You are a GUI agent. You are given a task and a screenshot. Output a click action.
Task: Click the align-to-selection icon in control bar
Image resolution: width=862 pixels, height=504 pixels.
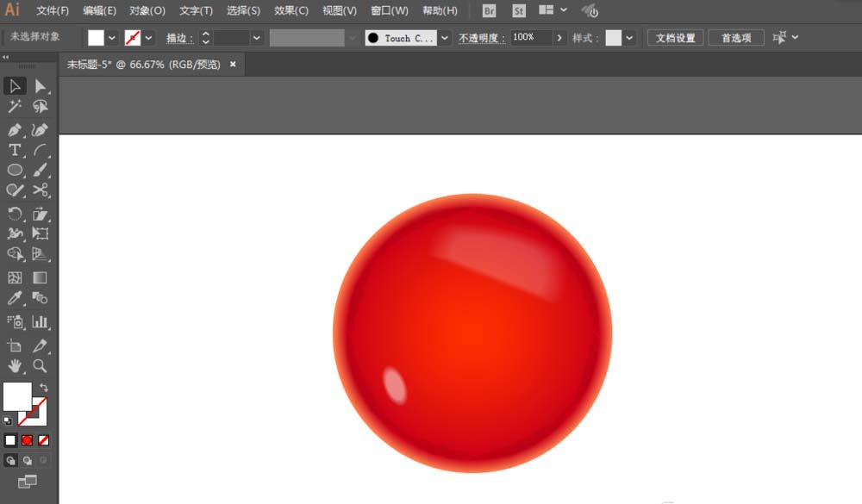[779, 38]
